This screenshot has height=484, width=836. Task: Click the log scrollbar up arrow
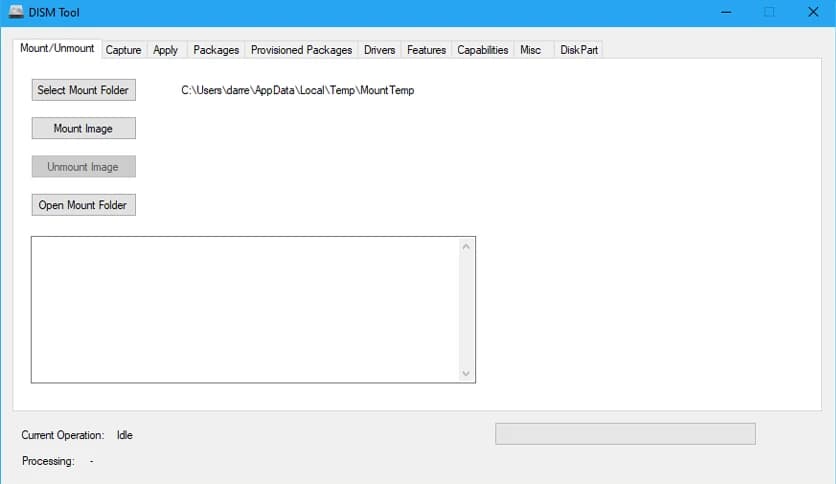(466, 246)
